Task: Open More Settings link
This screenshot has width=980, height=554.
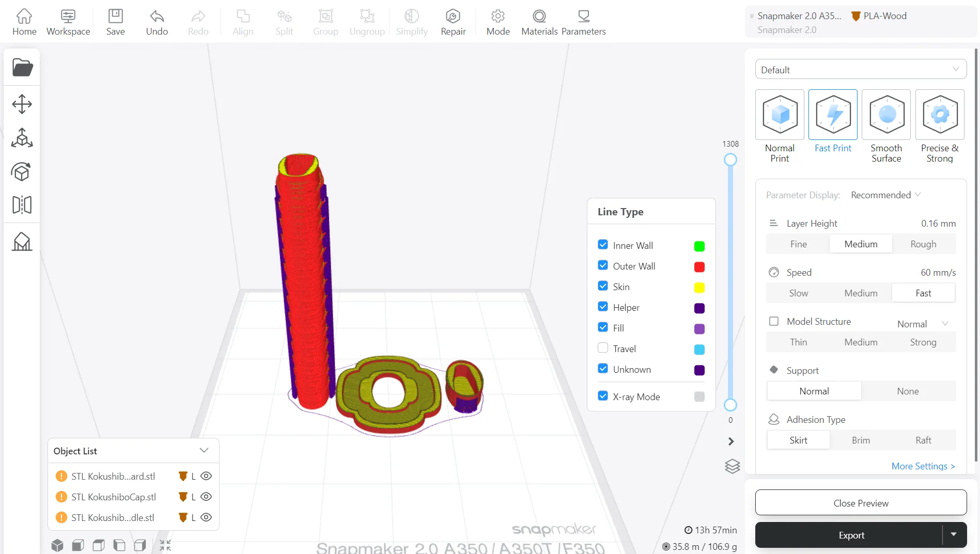Action: pos(923,466)
